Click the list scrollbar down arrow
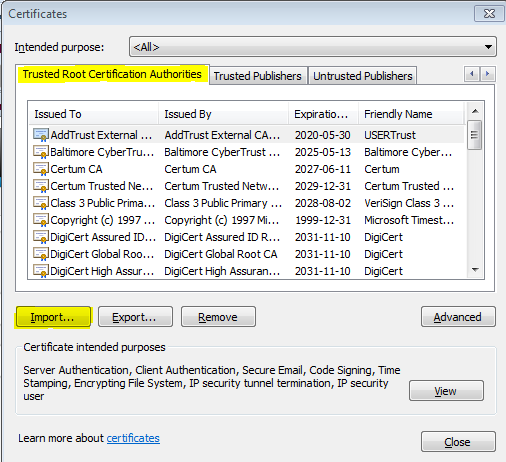This screenshot has height=462, width=506. tap(475, 270)
